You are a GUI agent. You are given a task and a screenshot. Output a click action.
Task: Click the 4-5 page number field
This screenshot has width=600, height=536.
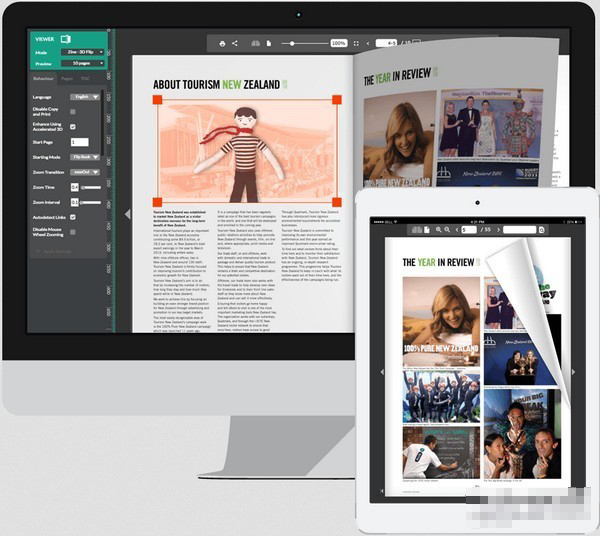[386, 43]
